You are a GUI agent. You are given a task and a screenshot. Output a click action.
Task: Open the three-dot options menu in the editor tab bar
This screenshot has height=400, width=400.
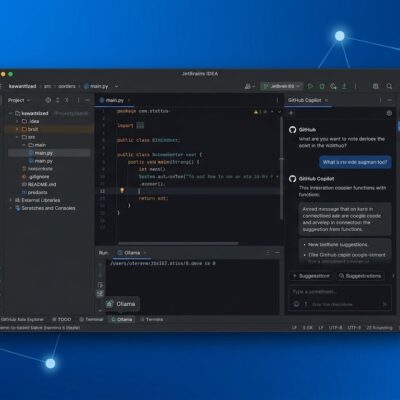(x=277, y=100)
